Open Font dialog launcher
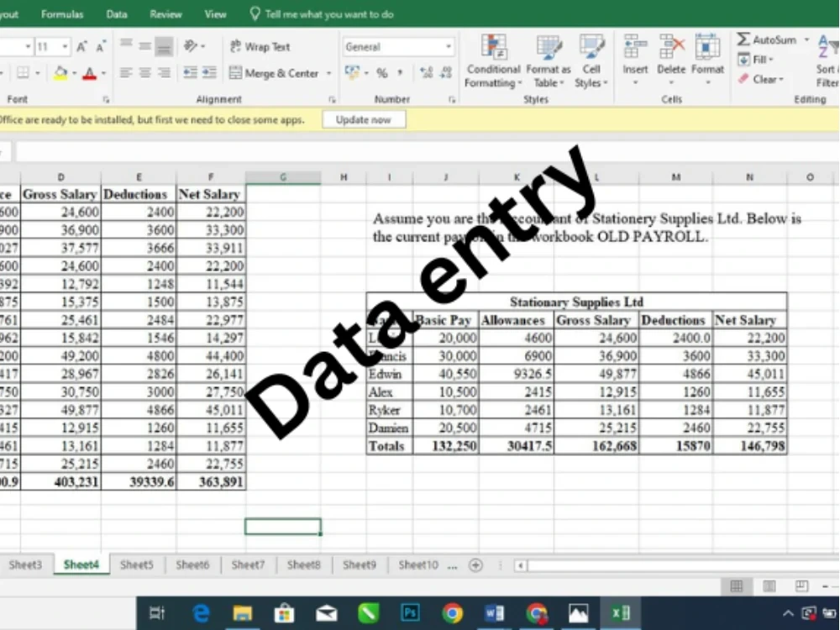 pyautogui.click(x=106, y=100)
